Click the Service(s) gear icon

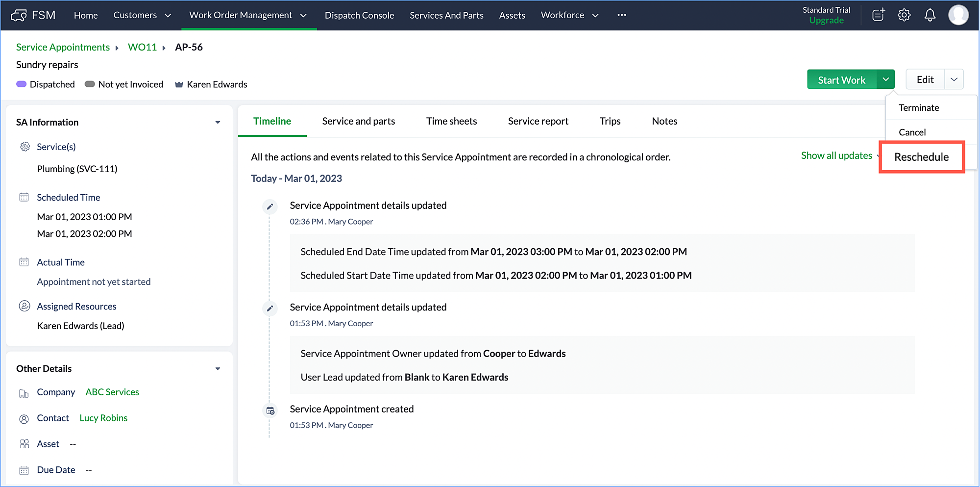point(24,147)
